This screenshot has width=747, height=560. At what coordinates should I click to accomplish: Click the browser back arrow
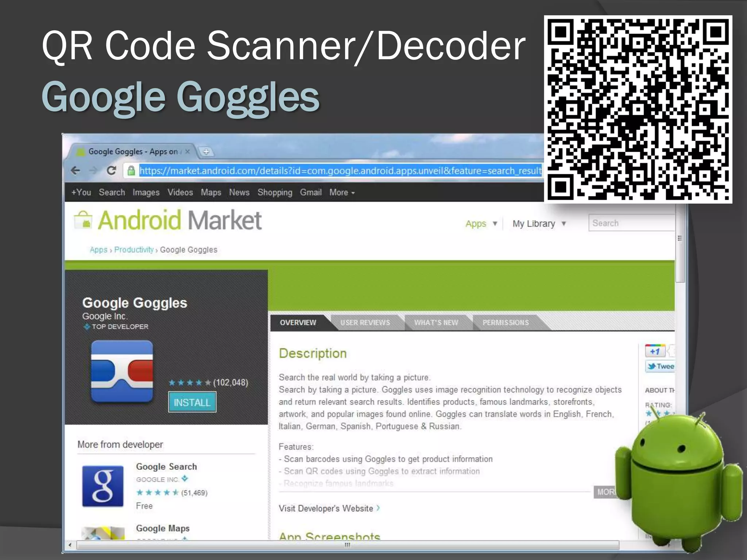[76, 170]
